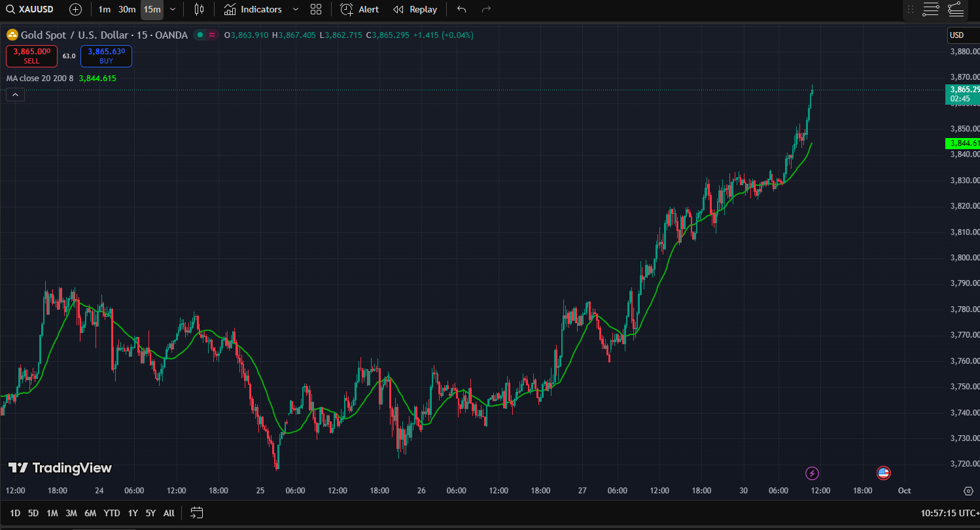Toggle the green market status indicator
Image resolution: width=980 pixels, height=530 pixels.
click(x=200, y=35)
